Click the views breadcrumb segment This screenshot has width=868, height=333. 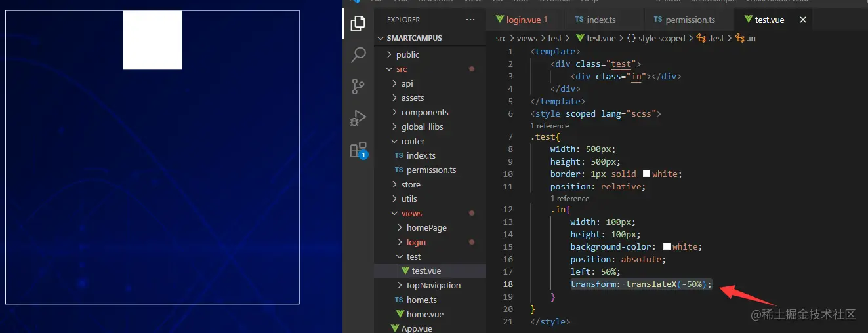point(527,38)
